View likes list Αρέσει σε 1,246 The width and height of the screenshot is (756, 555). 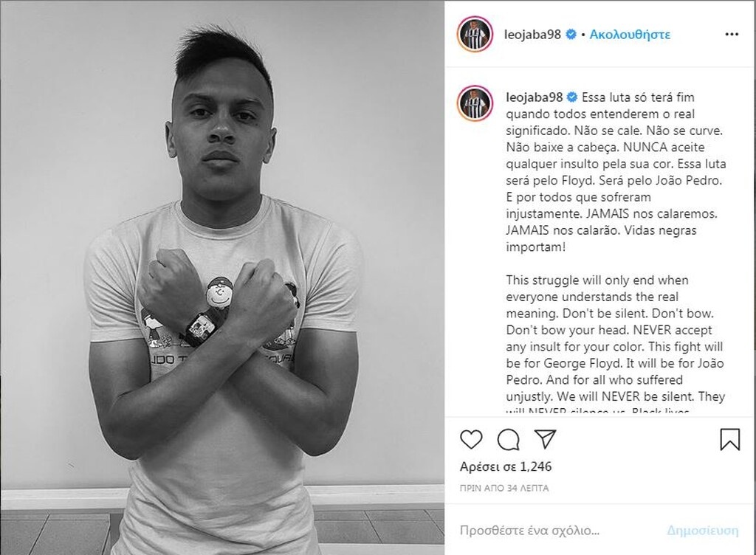[506, 466]
